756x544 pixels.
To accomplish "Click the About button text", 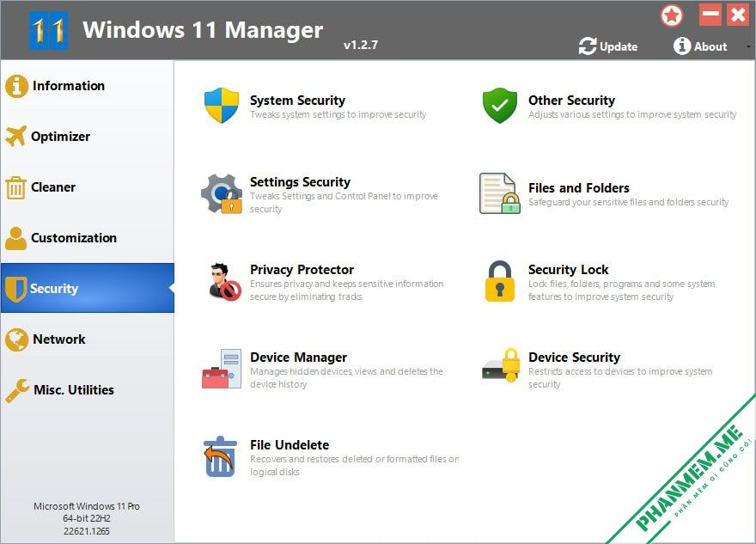I will point(710,46).
